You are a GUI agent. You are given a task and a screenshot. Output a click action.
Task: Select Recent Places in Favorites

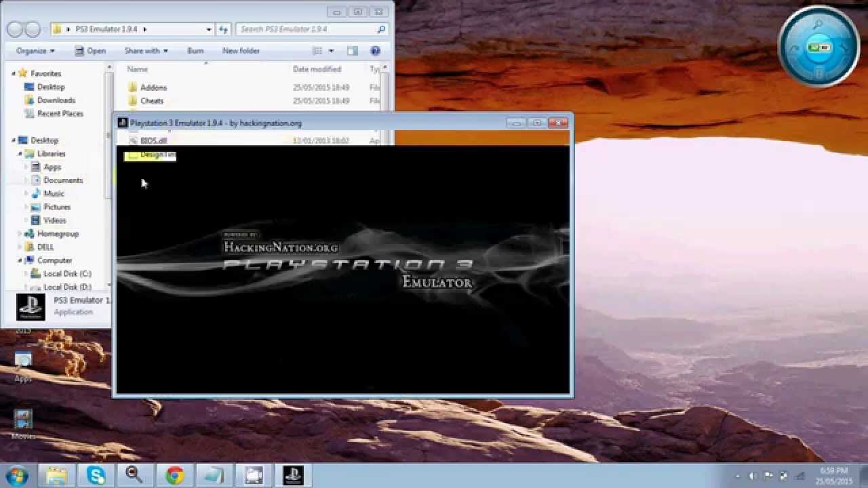click(60, 114)
